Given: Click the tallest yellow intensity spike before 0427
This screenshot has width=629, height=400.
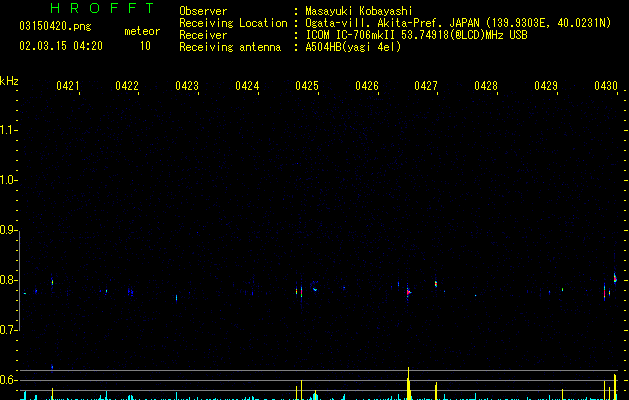Looking at the screenshot, I should coord(408,383).
